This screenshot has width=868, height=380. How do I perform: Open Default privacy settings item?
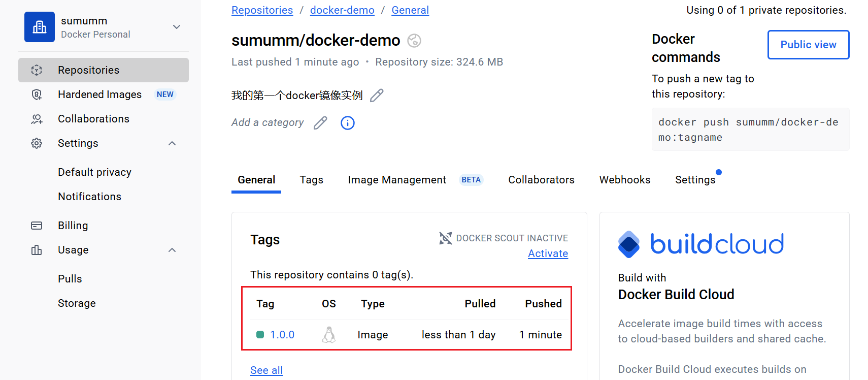[94, 172]
